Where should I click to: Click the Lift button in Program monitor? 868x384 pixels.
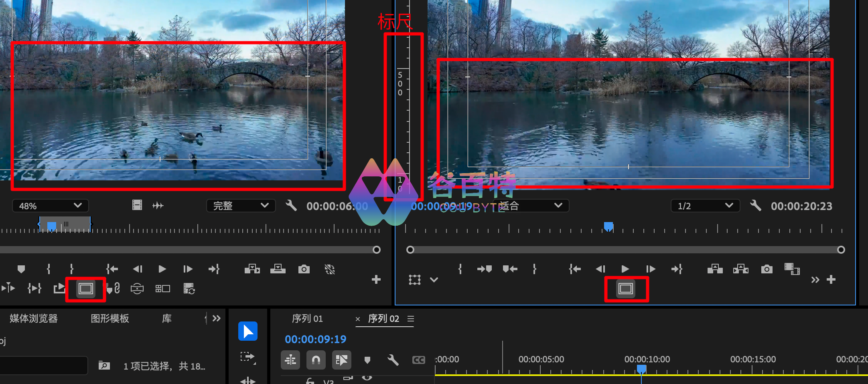715,269
